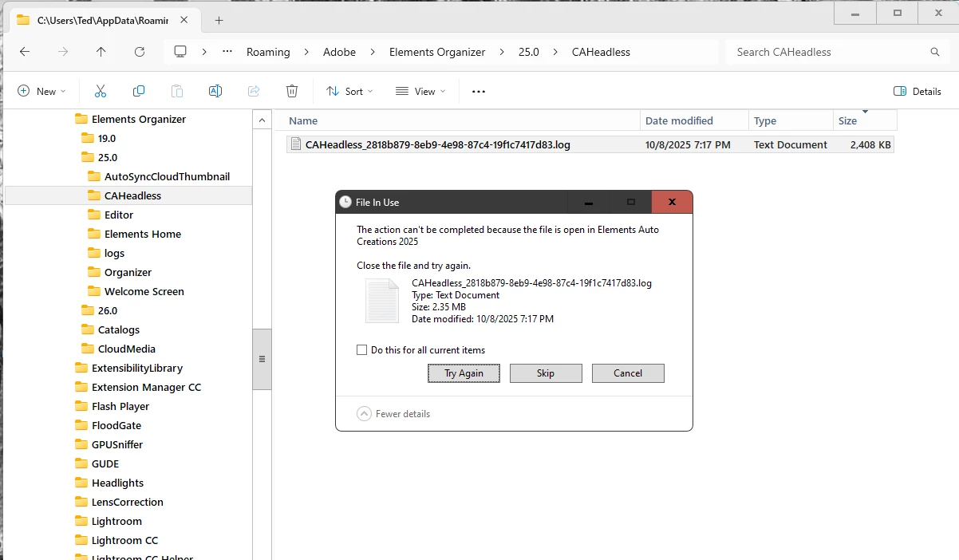Click chevron after Roaming in breadcrumb

pos(306,52)
